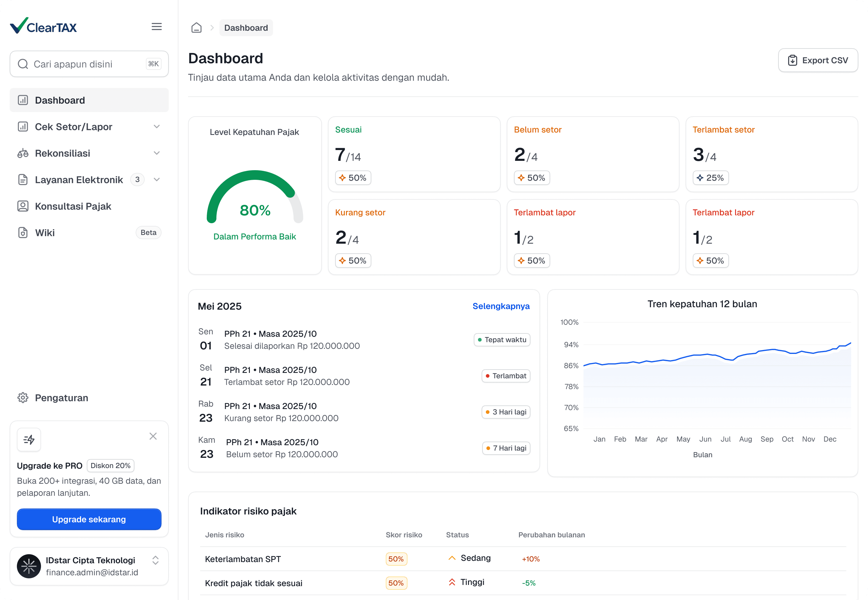
Task: Expand the Rekonsiliasi submenu chevron
Action: (157, 153)
